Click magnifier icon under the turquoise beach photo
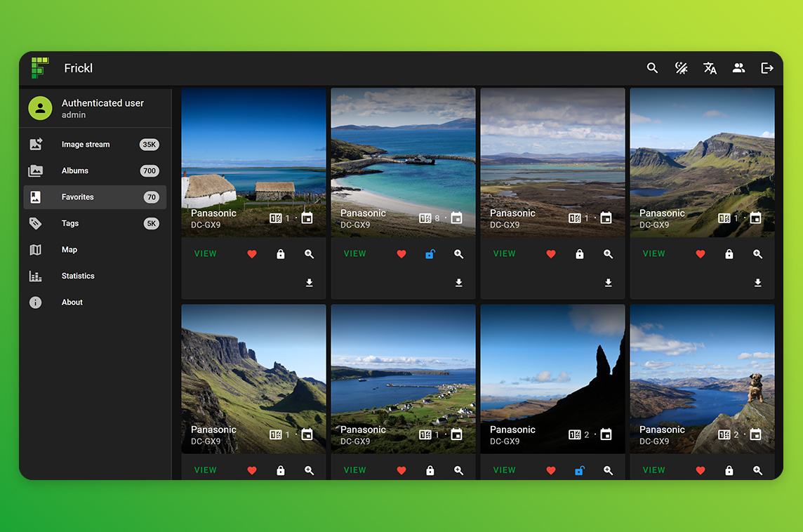Screen dimensions: 803x532 tap(459, 254)
